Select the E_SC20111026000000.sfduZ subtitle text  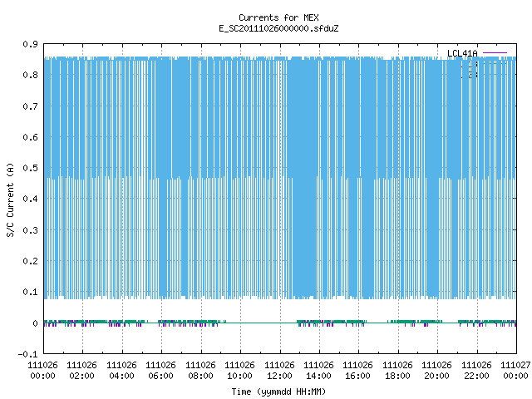278,28
